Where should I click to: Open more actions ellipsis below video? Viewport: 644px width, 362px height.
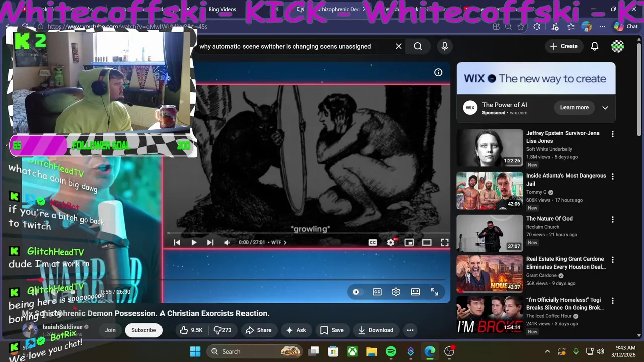[x=410, y=330]
